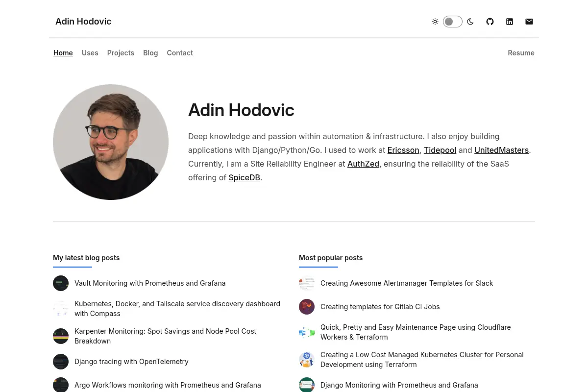
Task: Click Karpenter Monitoring post thumbnail icon
Action: click(x=61, y=336)
